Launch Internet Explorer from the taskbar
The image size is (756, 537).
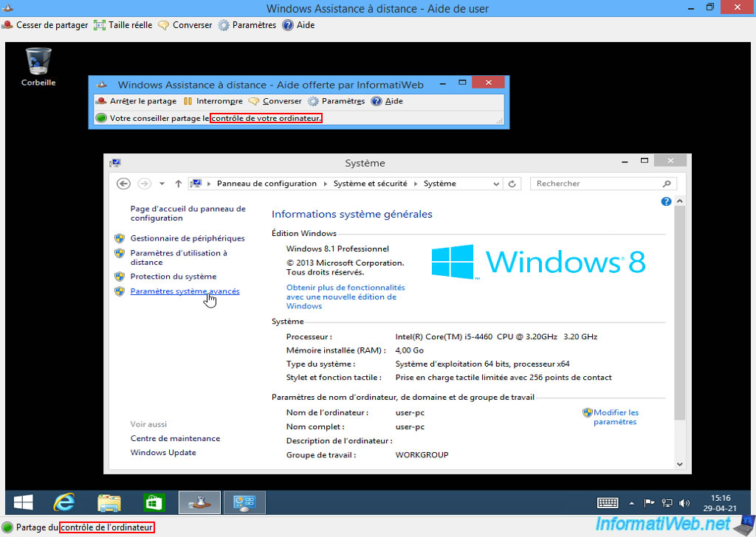click(64, 503)
